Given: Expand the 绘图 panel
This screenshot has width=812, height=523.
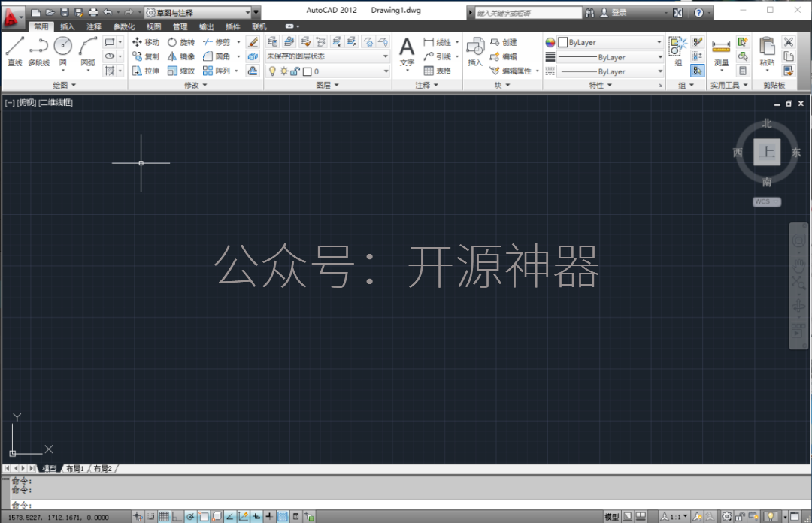Looking at the screenshot, I should [x=64, y=85].
